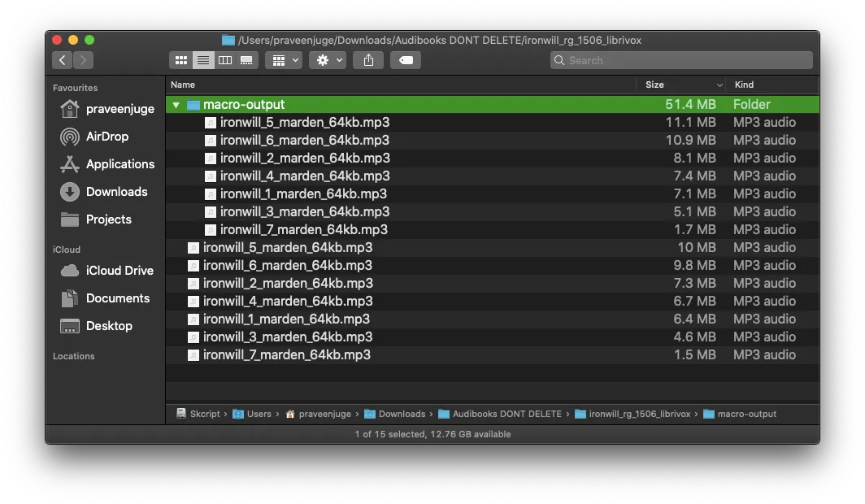Viewport: 865px width, 504px height.
Task: Open iCloud Drive in the sidebar
Action: pyautogui.click(x=119, y=271)
